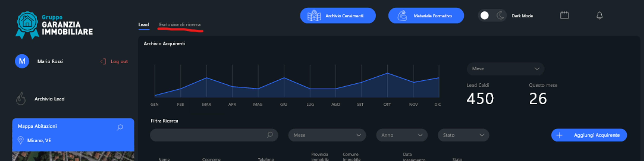The width and height of the screenshot is (644, 161).
Task: Click the Lead Caldi value 450
Action: pyautogui.click(x=480, y=98)
